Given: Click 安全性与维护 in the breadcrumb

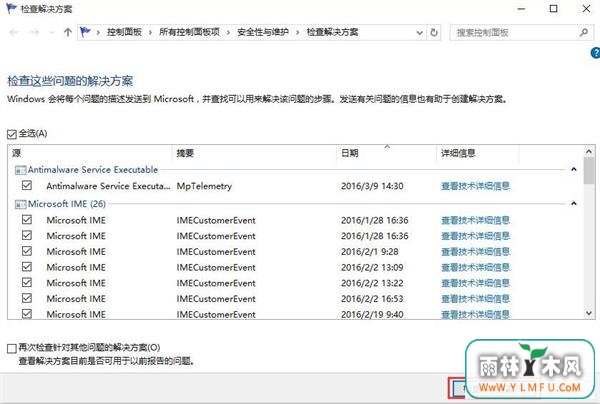Looking at the screenshot, I should pyautogui.click(x=262, y=32).
